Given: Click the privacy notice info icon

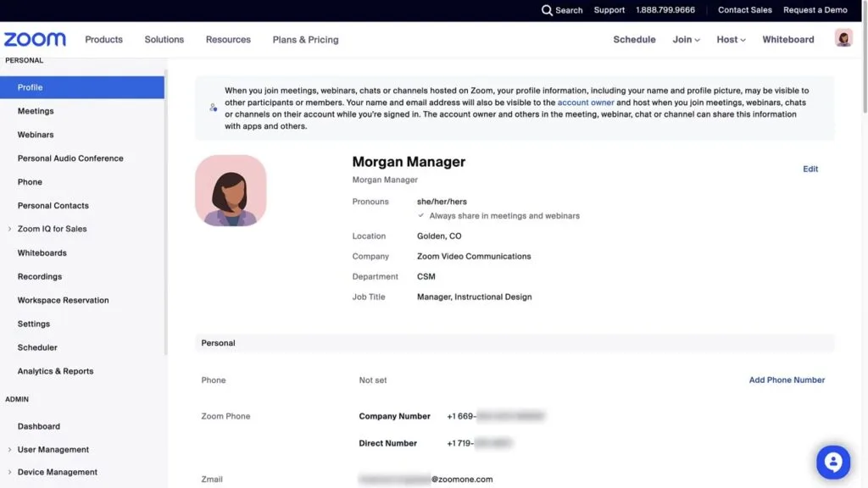Looking at the screenshot, I should coord(213,108).
